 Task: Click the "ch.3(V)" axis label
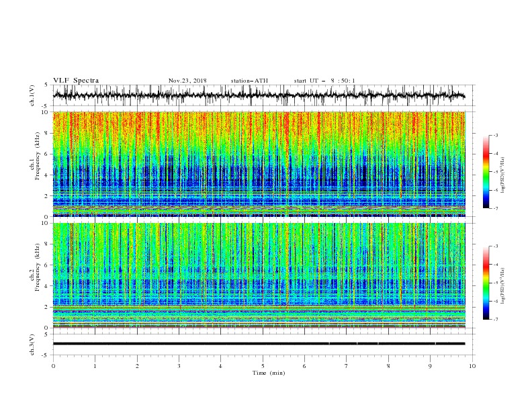click(32, 345)
